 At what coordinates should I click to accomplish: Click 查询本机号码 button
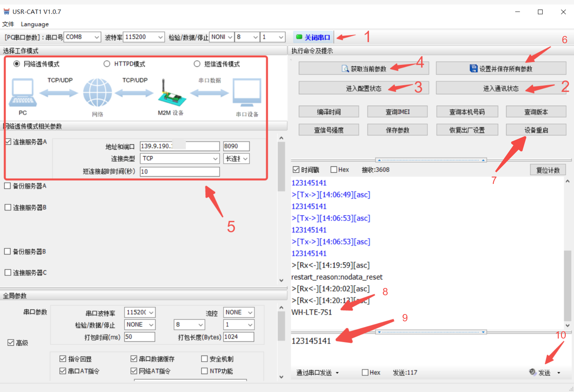click(467, 112)
